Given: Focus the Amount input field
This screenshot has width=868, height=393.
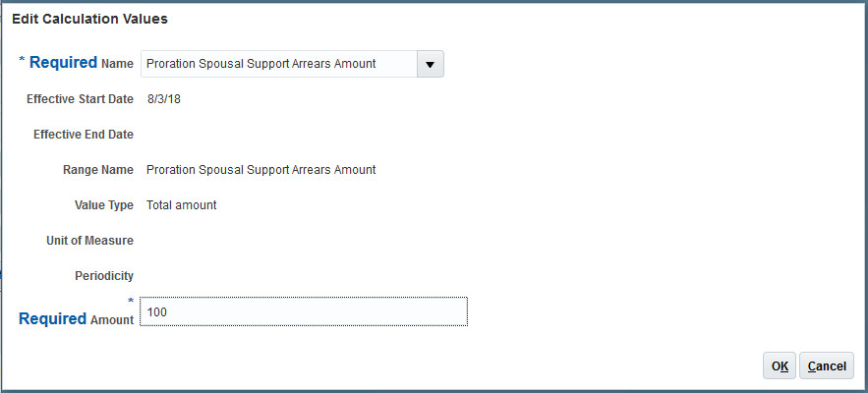Looking at the screenshot, I should point(303,311).
